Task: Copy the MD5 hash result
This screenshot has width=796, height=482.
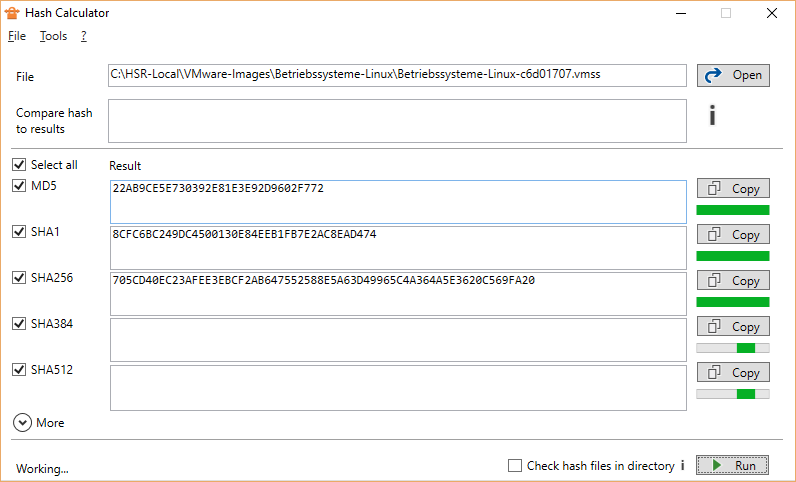Action: [x=733, y=188]
